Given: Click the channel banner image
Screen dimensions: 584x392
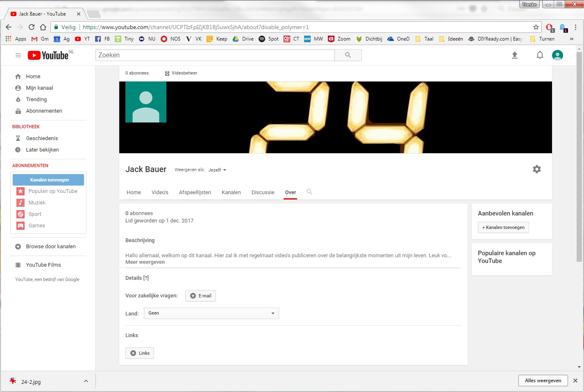Looking at the screenshot, I should click(x=335, y=118).
